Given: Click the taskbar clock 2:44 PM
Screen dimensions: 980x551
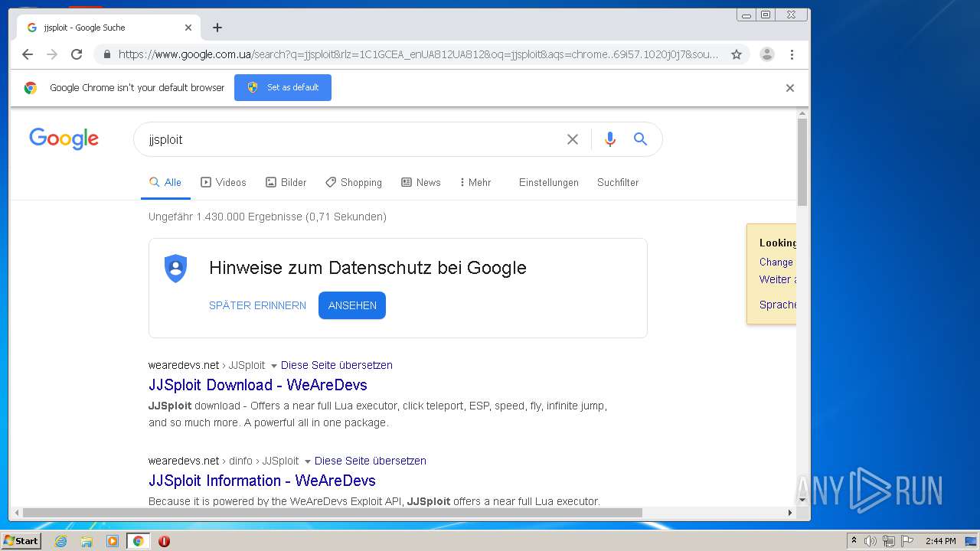Looking at the screenshot, I should point(940,541).
